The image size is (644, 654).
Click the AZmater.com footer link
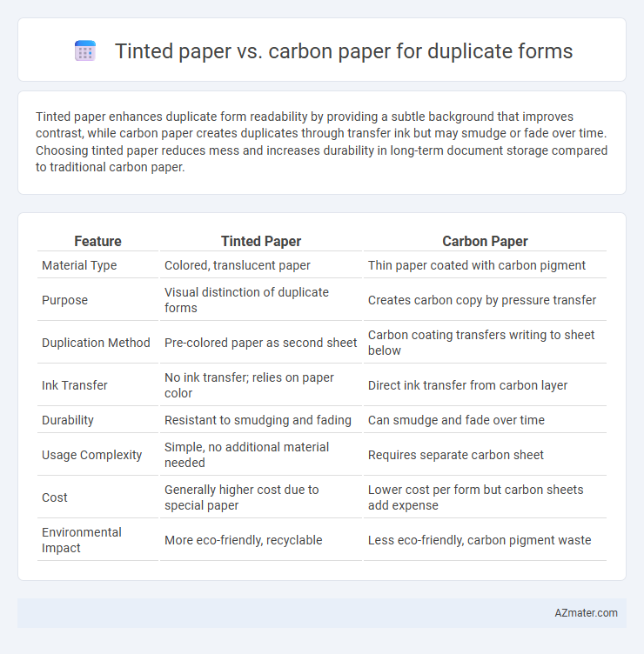click(586, 613)
